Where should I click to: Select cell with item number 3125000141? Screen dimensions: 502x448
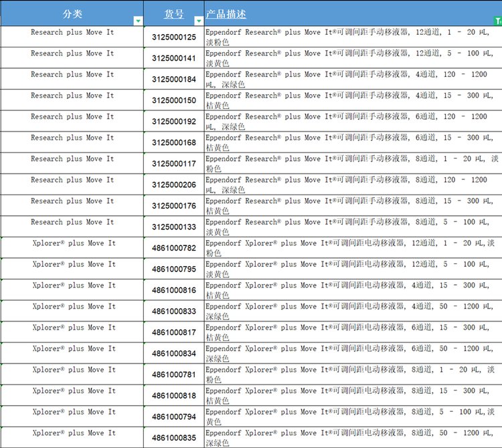(174, 58)
